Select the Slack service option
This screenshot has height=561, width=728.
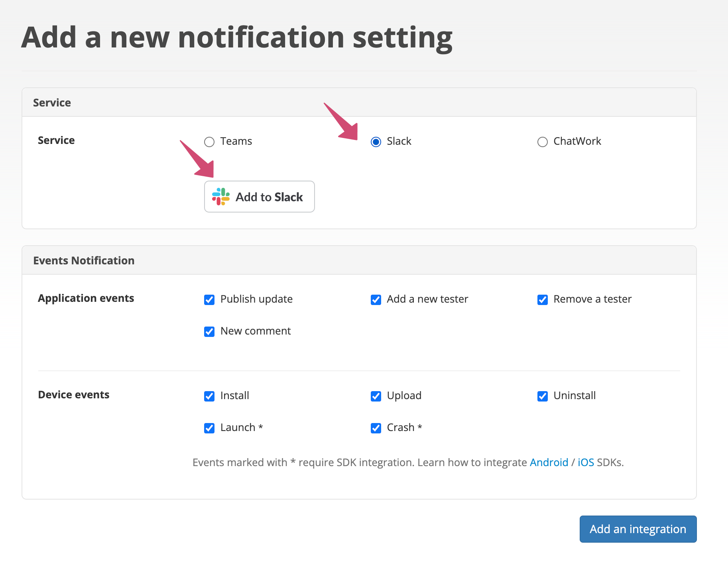coord(376,142)
